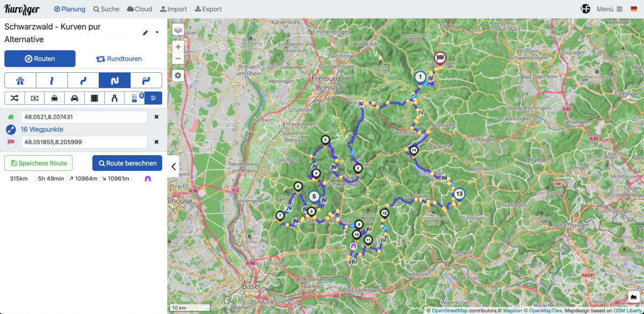Open the map layers selector
This screenshot has height=314, width=644.
178,30
